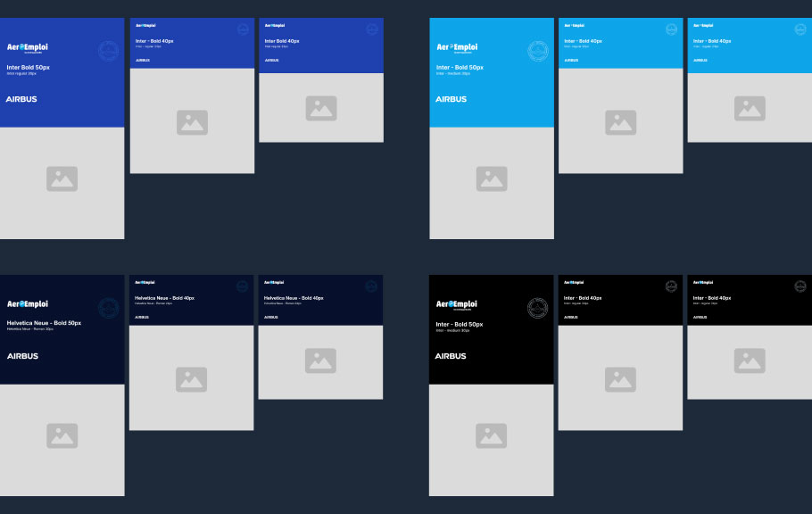Click the AIRBUS logo on the large light blue card
Viewport: 812px width, 514px height.
pyautogui.click(x=451, y=99)
